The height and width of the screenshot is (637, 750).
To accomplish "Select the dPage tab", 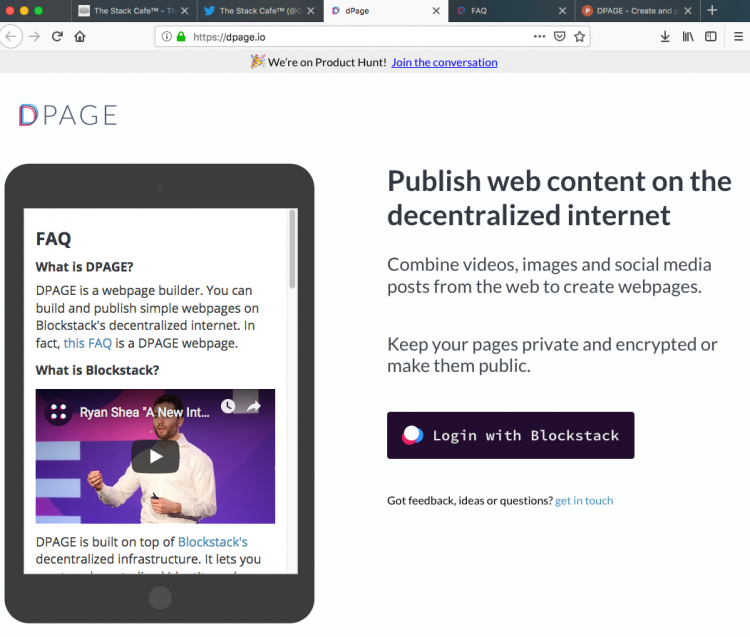I will coord(386,11).
